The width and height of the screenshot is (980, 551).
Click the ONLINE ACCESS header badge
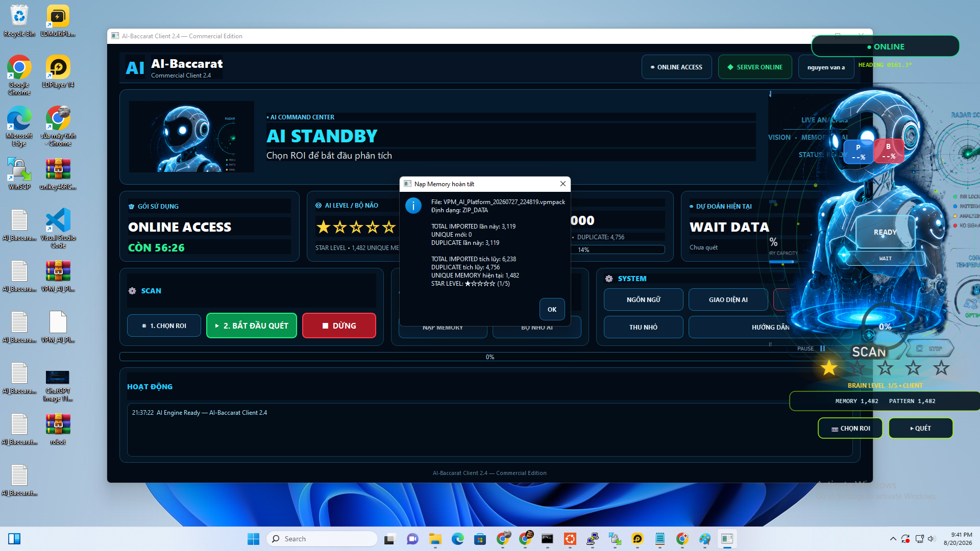[x=676, y=67]
